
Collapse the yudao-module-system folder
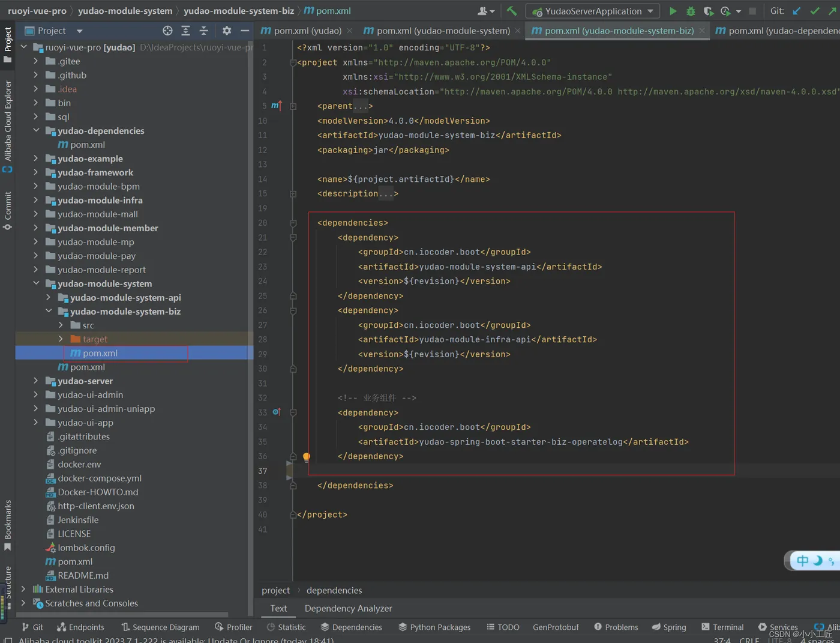point(36,283)
